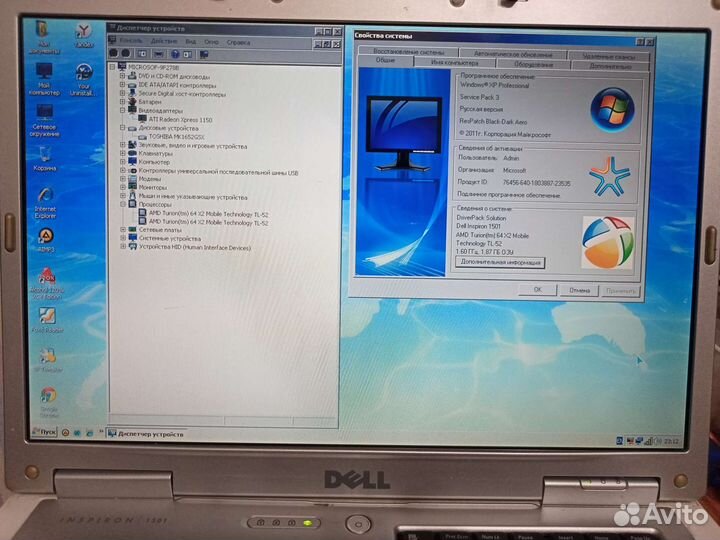Select the Foxit Reader desktop shortcut

(x=47, y=320)
